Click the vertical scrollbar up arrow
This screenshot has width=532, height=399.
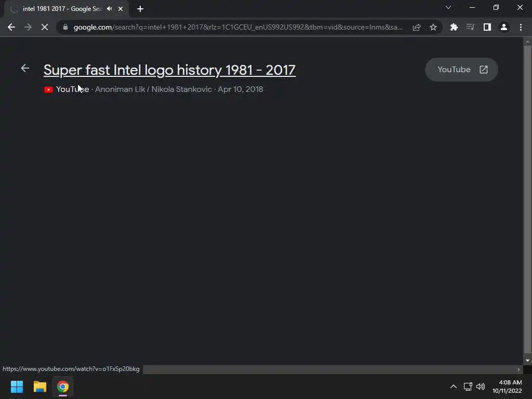tap(527, 42)
